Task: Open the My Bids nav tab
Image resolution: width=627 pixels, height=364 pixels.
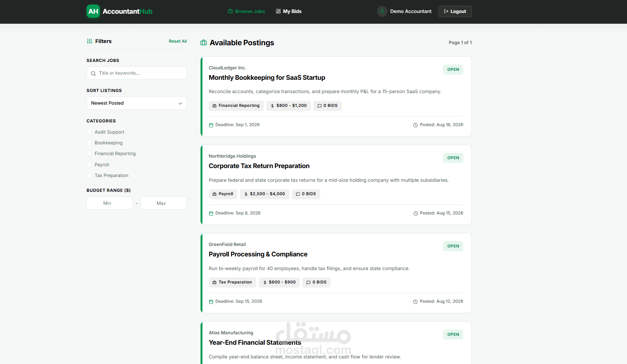Action: tap(289, 11)
